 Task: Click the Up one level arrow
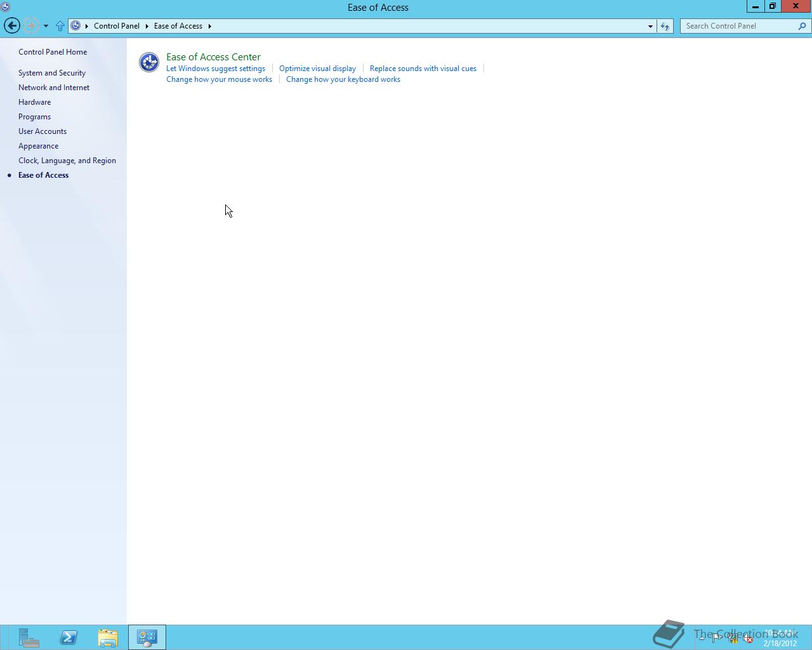tap(60, 26)
